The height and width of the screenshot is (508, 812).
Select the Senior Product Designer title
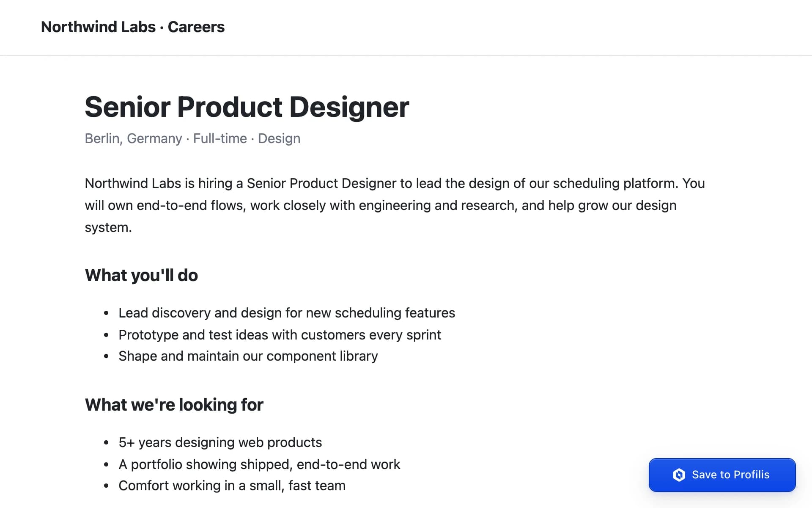click(247, 107)
